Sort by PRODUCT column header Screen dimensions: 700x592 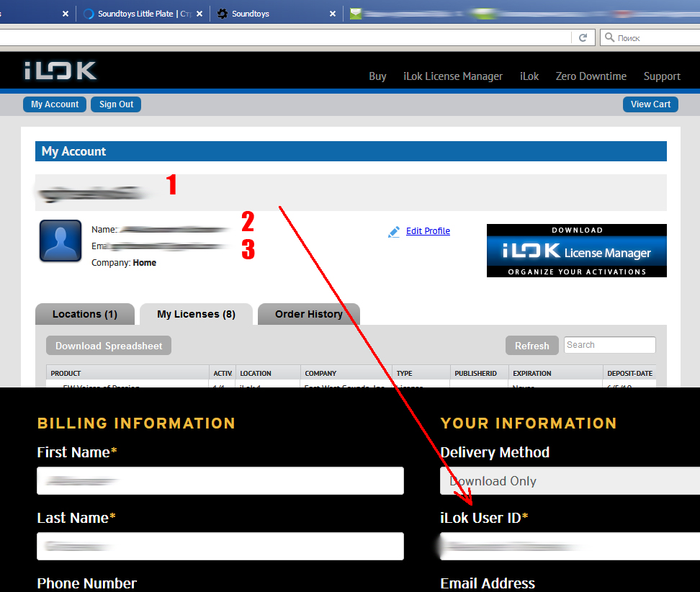tap(127, 373)
